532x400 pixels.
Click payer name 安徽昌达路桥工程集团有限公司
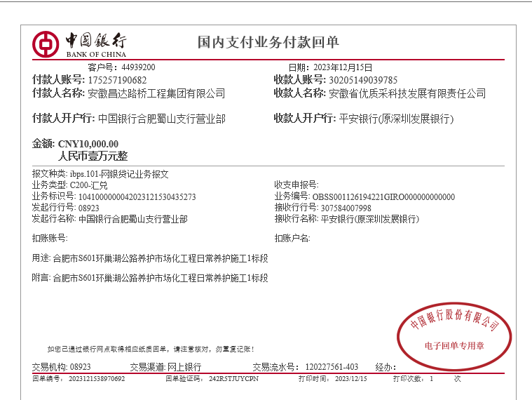[156, 93]
